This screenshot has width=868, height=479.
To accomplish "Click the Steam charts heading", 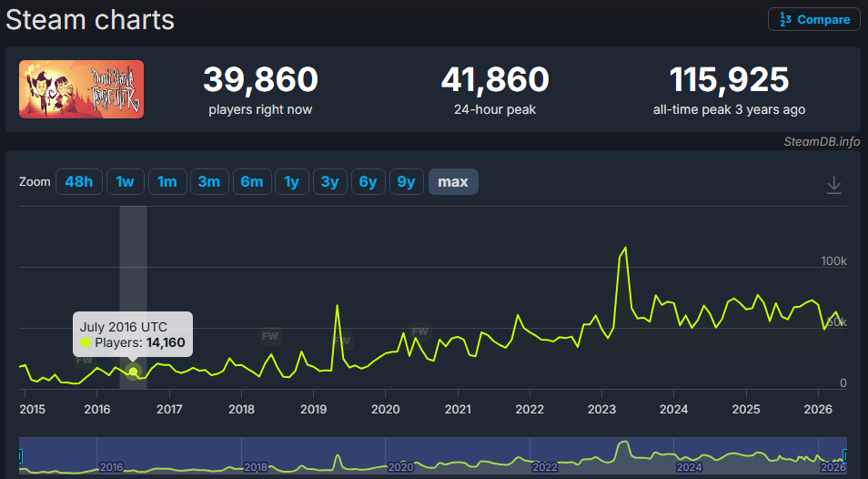I will coord(90,20).
